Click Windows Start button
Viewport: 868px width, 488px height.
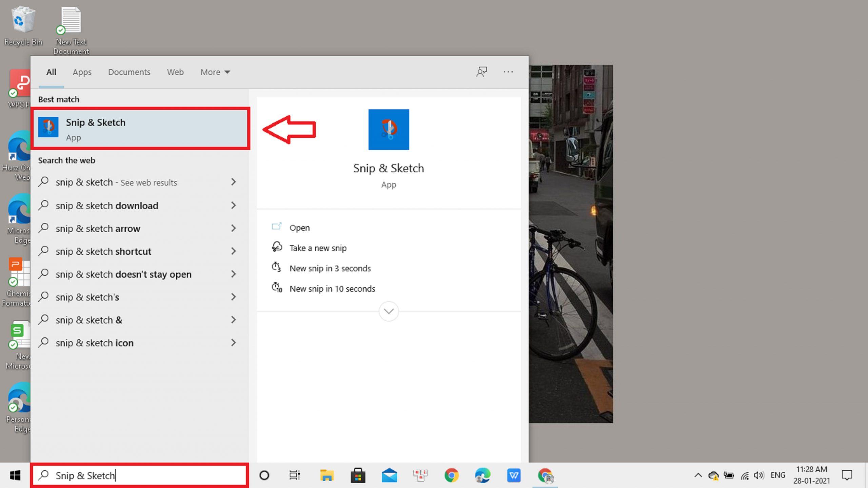pyautogui.click(x=15, y=475)
